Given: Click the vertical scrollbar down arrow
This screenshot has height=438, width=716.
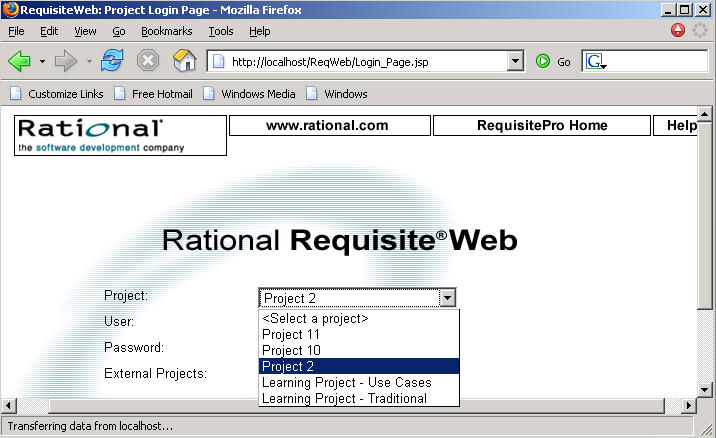Looking at the screenshot, I should tap(706, 389).
